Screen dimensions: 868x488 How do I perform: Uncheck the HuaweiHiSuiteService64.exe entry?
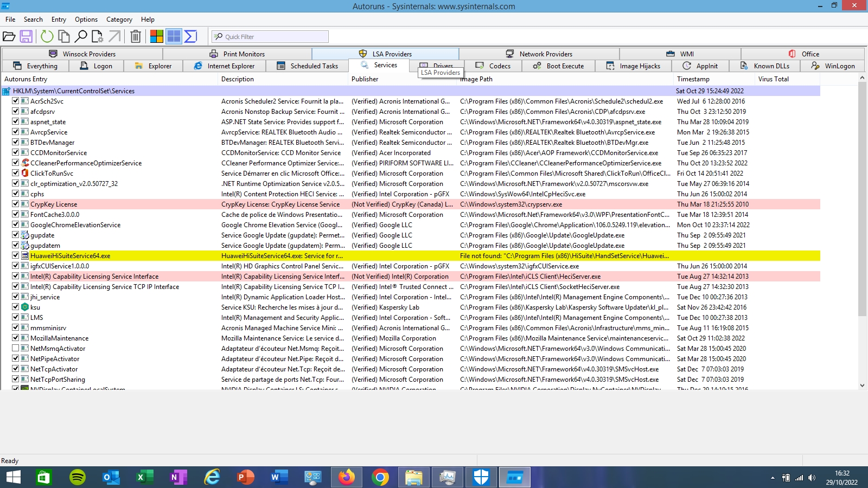(x=16, y=255)
